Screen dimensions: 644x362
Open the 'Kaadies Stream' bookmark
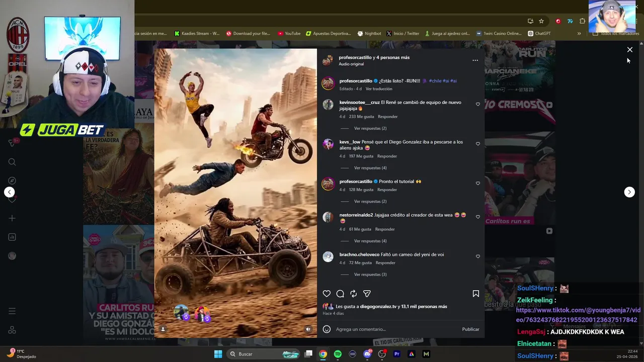[197, 34]
